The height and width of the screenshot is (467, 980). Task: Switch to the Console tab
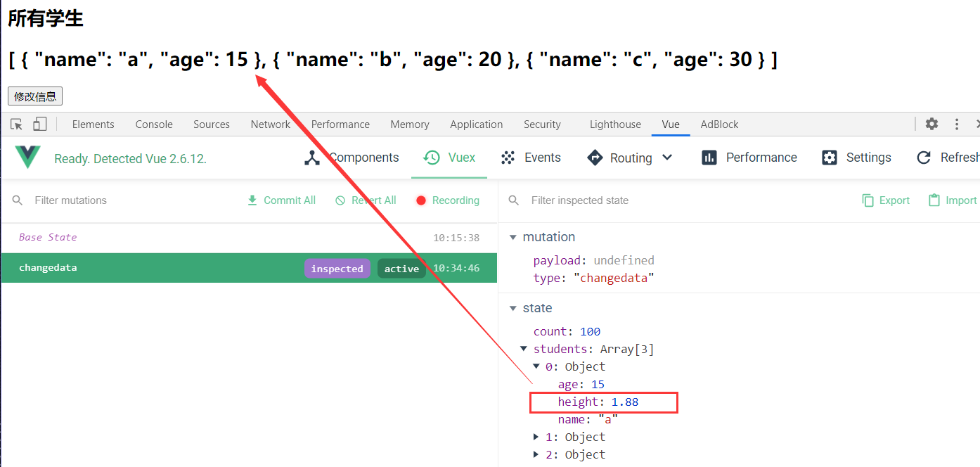point(154,124)
